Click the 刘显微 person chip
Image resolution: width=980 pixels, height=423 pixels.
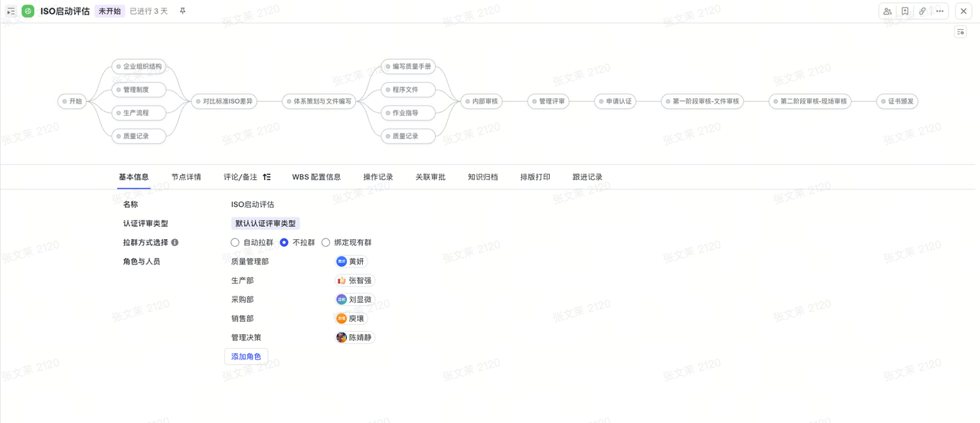[355, 300]
